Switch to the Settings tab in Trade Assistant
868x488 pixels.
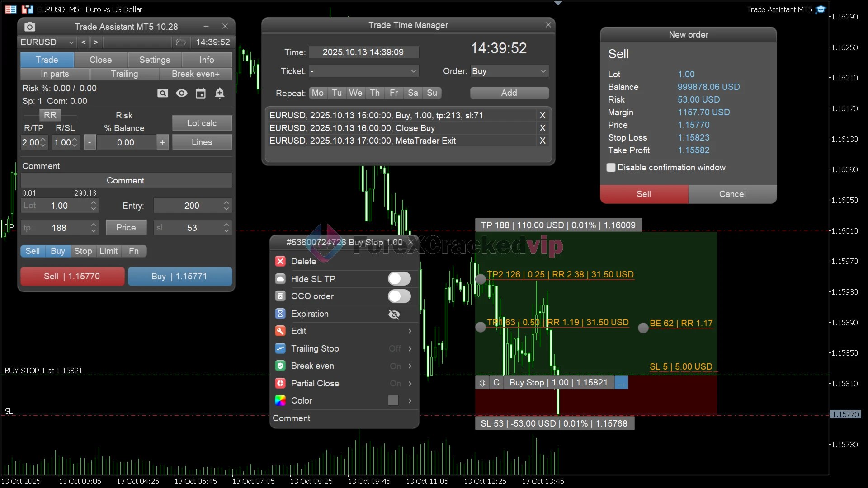(154, 60)
